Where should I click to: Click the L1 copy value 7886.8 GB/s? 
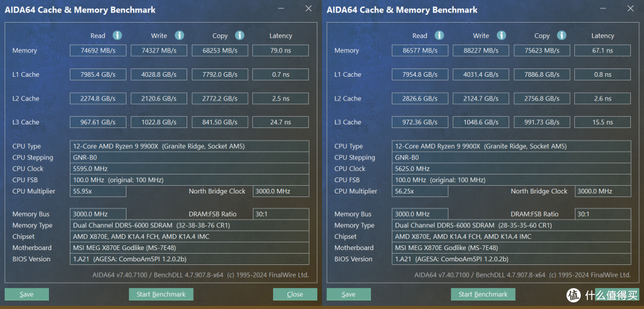click(x=541, y=74)
